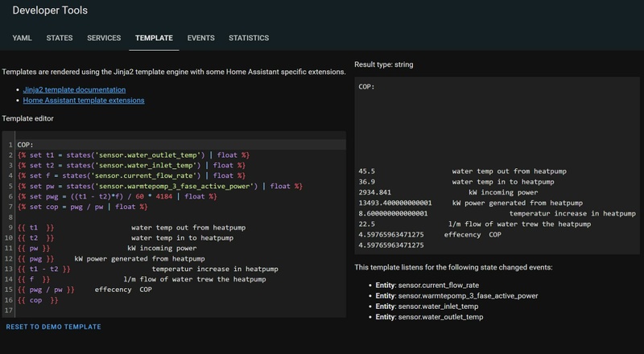Click the pwg calculation line with 4184
This screenshot has width=644, height=354.
pos(117,196)
